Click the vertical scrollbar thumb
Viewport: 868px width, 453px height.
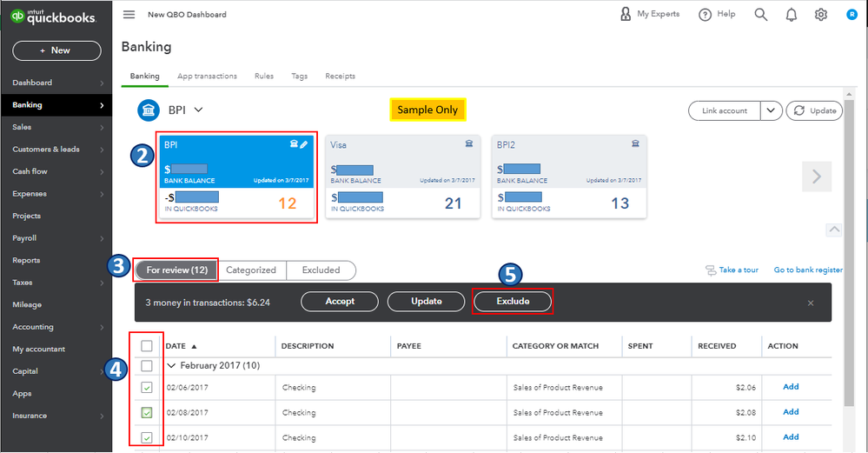(x=849, y=254)
